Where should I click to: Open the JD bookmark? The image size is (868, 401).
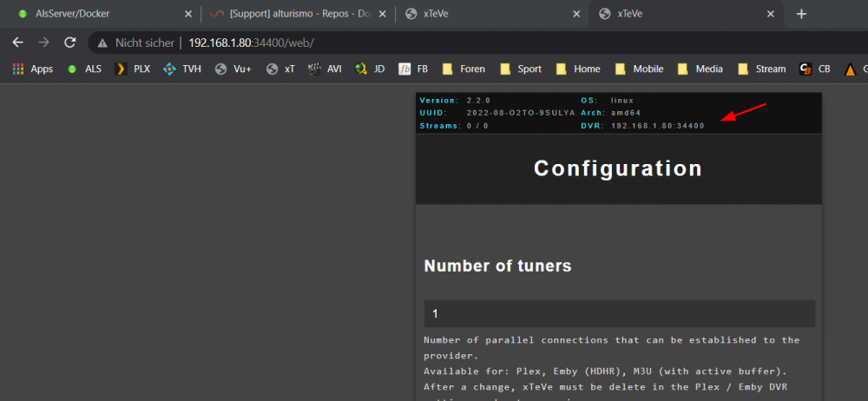[371, 69]
